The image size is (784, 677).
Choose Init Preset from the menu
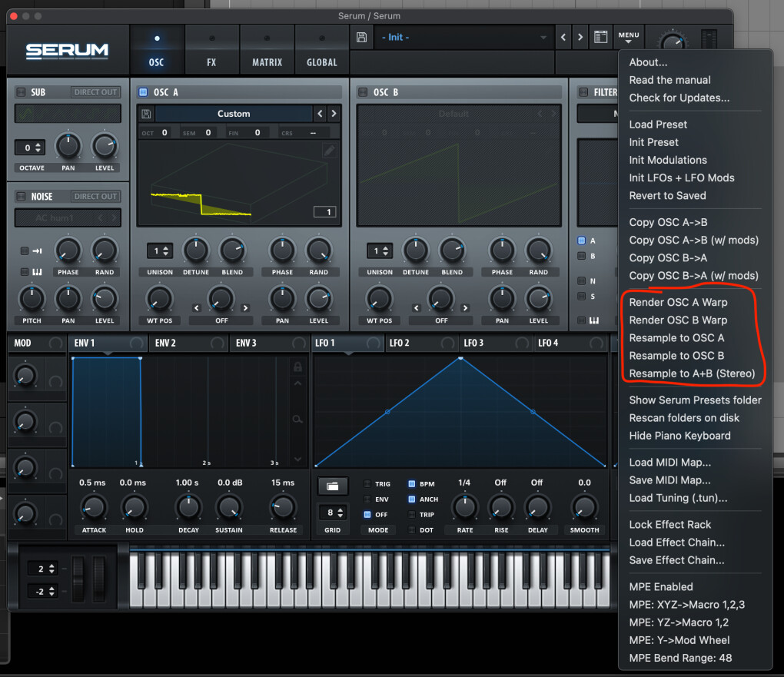(x=653, y=142)
